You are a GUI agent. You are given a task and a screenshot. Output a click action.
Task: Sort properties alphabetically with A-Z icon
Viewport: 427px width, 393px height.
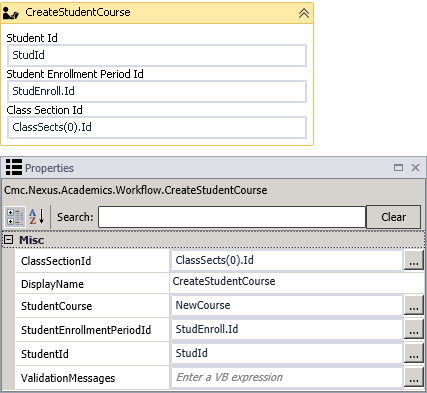tap(37, 217)
